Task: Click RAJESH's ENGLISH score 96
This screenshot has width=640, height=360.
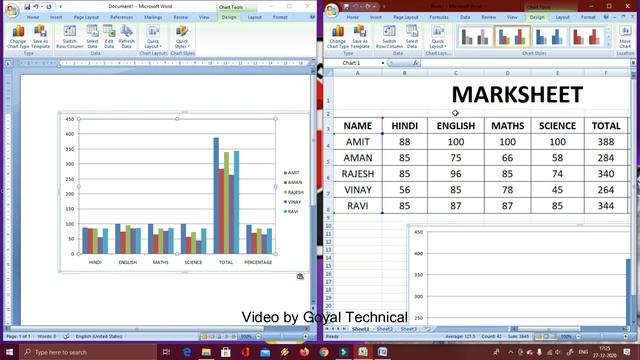Action: pyautogui.click(x=456, y=174)
